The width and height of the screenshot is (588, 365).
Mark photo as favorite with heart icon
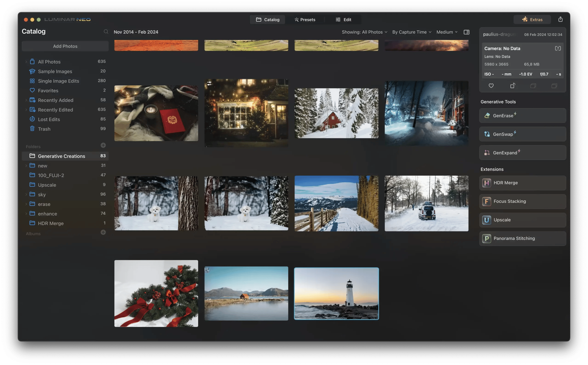click(491, 86)
